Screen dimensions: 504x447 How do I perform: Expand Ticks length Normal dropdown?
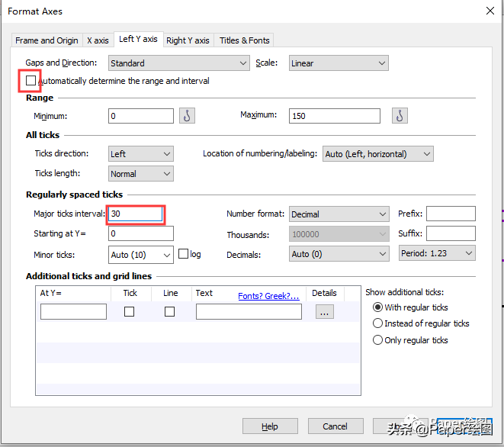pos(141,174)
